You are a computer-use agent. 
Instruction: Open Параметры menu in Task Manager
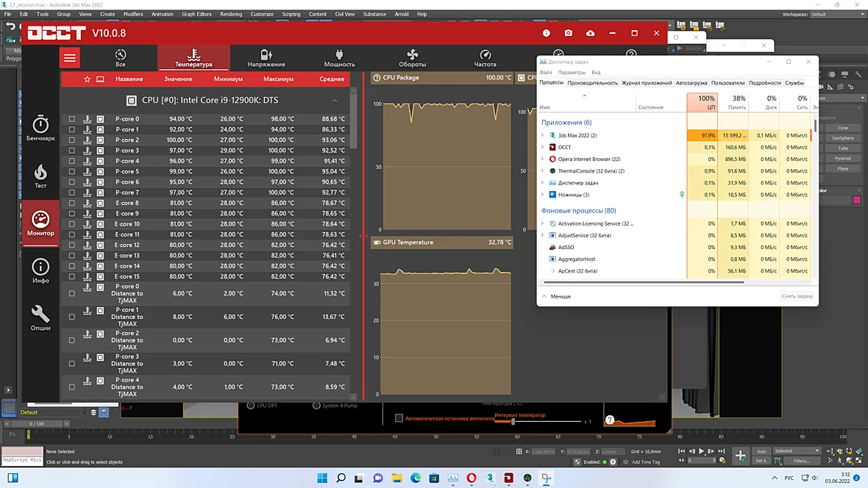click(x=572, y=73)
